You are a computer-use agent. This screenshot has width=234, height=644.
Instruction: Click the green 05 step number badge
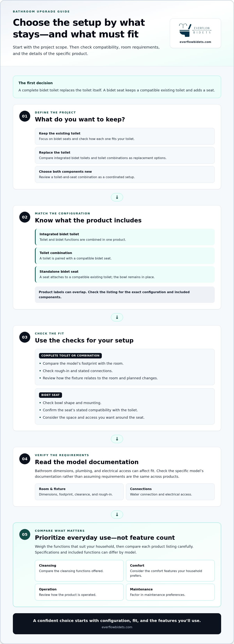click(x=25, y=534)
